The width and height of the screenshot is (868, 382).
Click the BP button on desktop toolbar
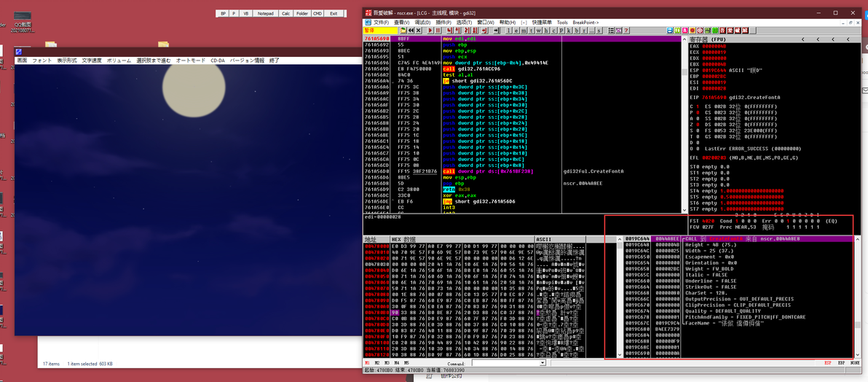(223, 13)
